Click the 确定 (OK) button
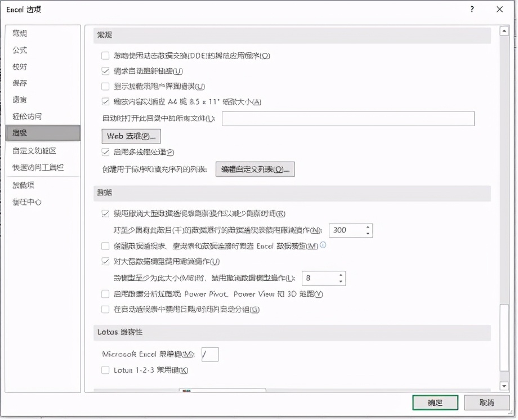The width and height of the screenshot is (518, 420). tap(435, 403)
